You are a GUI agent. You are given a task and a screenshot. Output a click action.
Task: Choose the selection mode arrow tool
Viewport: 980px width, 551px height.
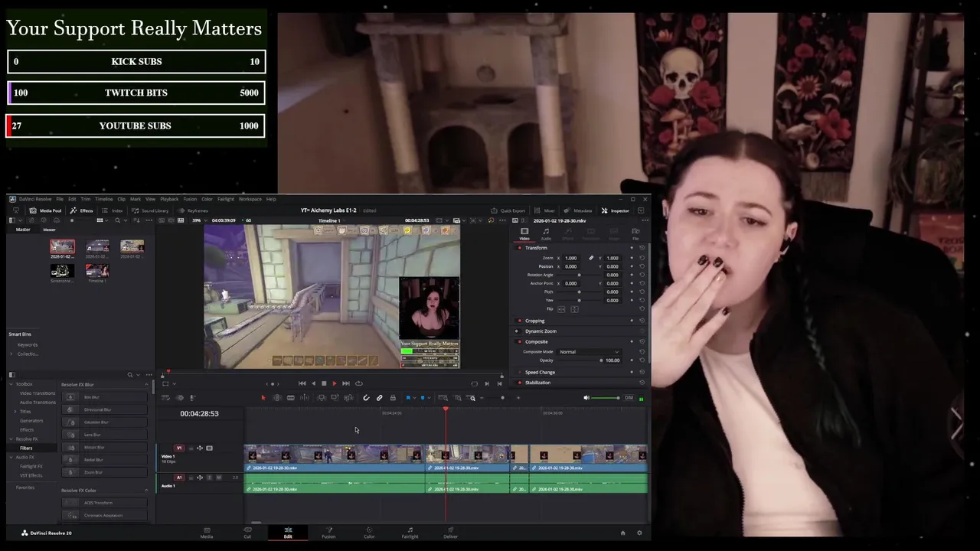[x=263, y=398]
